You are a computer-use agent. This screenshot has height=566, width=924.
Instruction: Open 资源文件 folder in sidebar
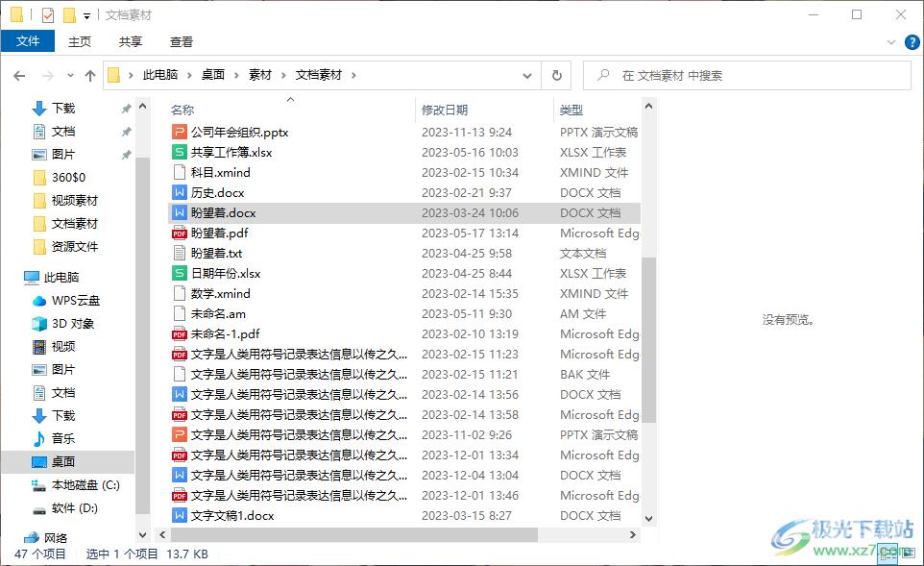[74, 246]
